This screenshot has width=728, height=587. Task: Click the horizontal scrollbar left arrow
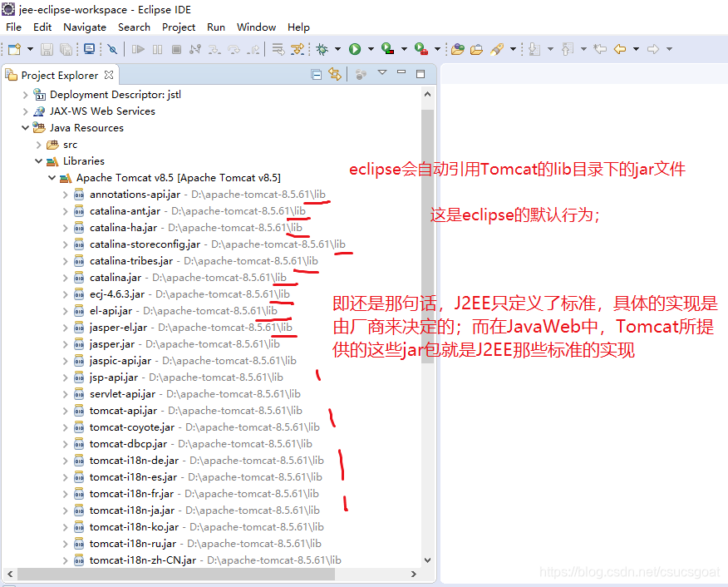[10, 574]
